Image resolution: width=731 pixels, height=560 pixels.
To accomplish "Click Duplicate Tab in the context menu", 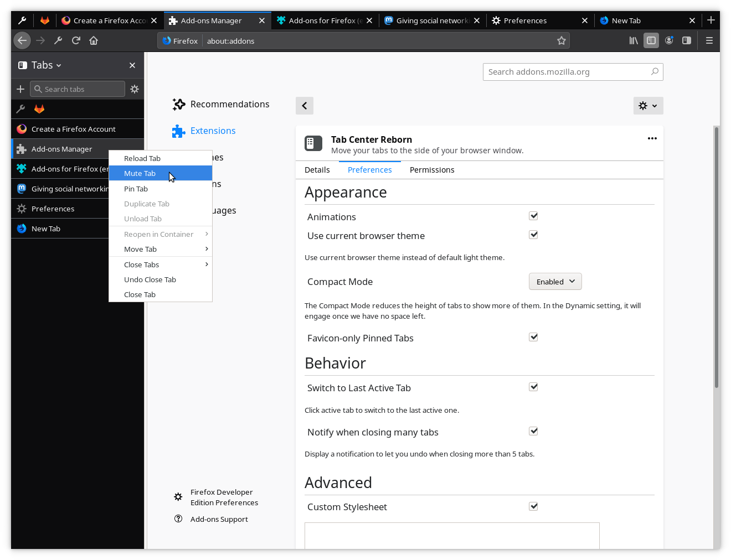I will click(161, 204).
